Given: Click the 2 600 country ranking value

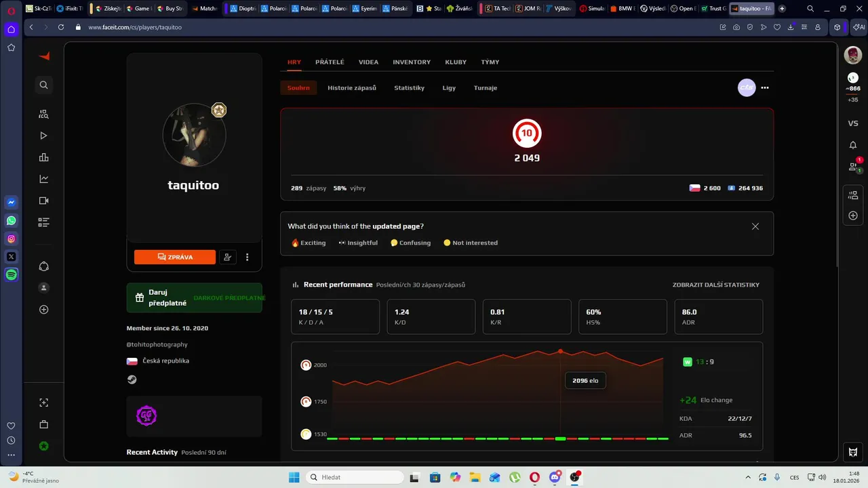Looking at the screenshot, I should [x=712, y=188].
